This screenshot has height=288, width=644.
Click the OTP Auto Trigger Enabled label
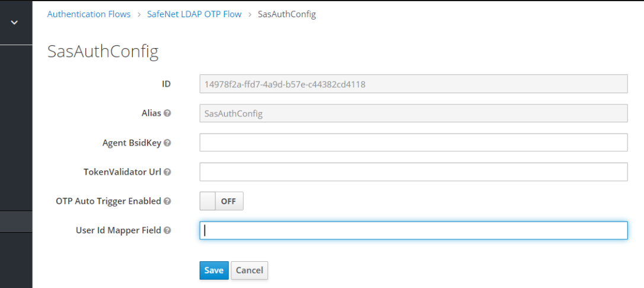108,201
